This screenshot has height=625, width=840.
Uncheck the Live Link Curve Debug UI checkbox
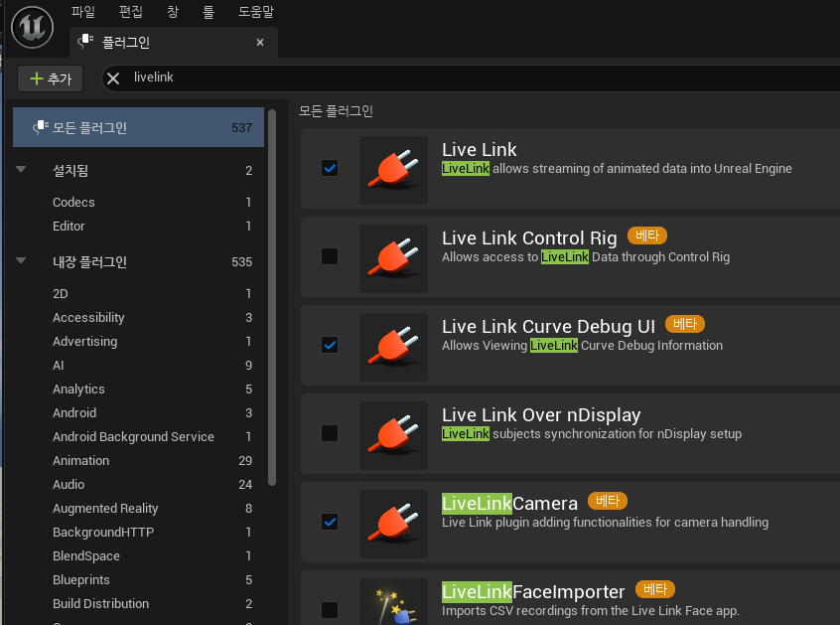click(330, 345)
